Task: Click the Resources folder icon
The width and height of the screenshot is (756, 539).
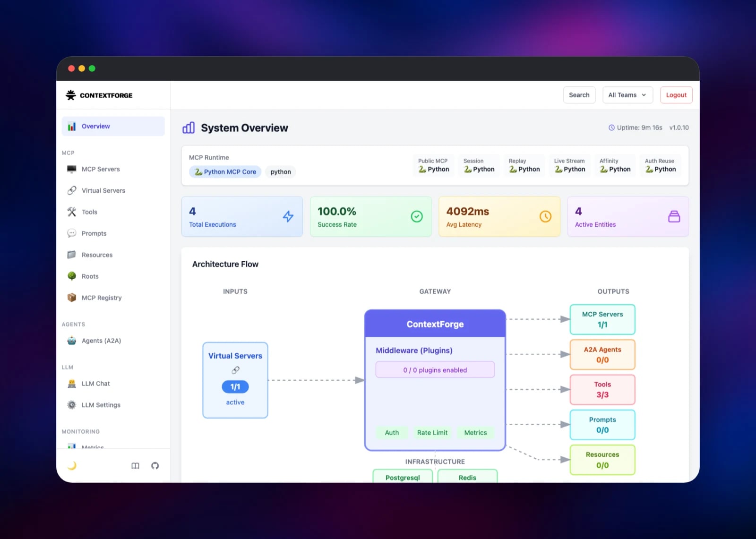Action: [x=72, y=255]
